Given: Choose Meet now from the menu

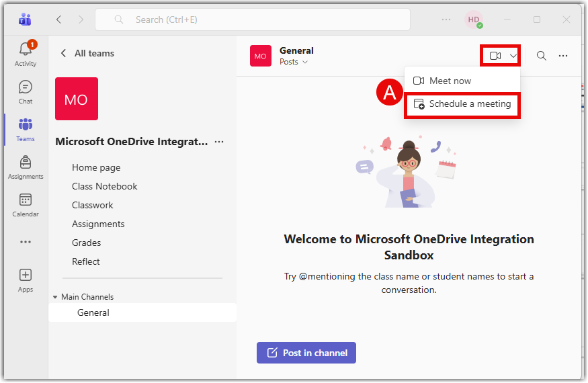Looking at the screenshot, I should 462,81.
